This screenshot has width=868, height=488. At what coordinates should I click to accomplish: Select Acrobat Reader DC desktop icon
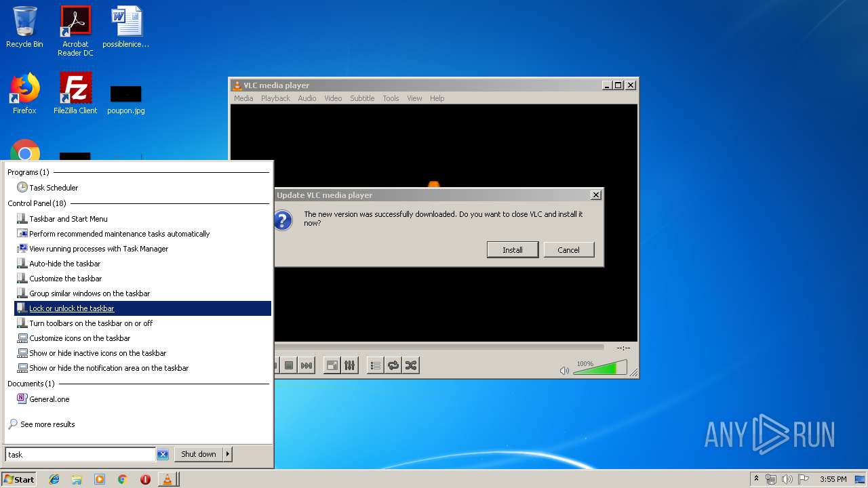[75, 31]
